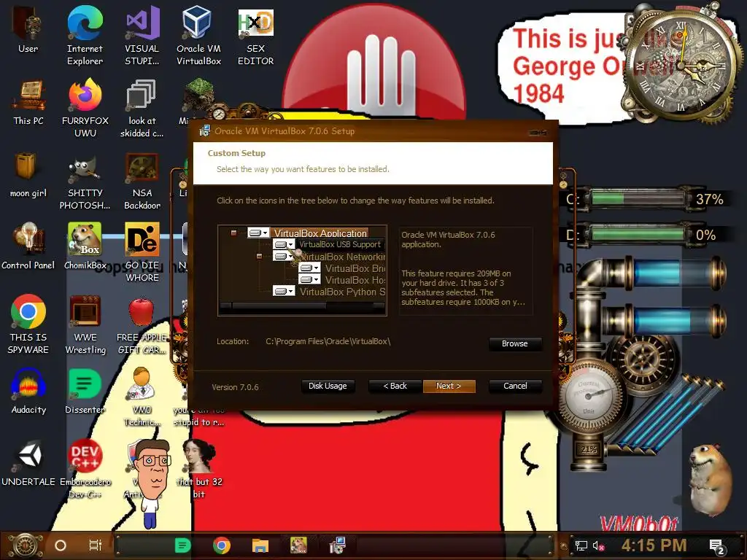The height and width of the screenshot is (560, 747).
Task: Open Task View on the taskbar
Action: click(x=96, y=545)
